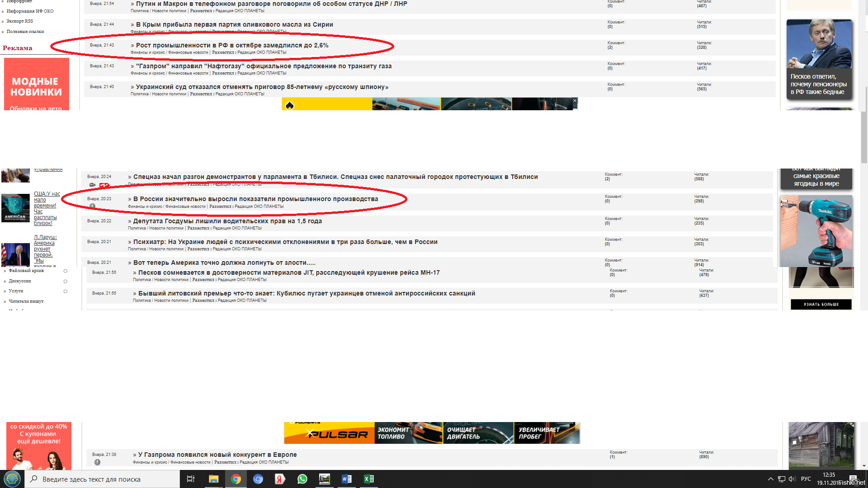
Task: Click the Pulsar fuel ad banner
Action: click(x=432, y=433)
